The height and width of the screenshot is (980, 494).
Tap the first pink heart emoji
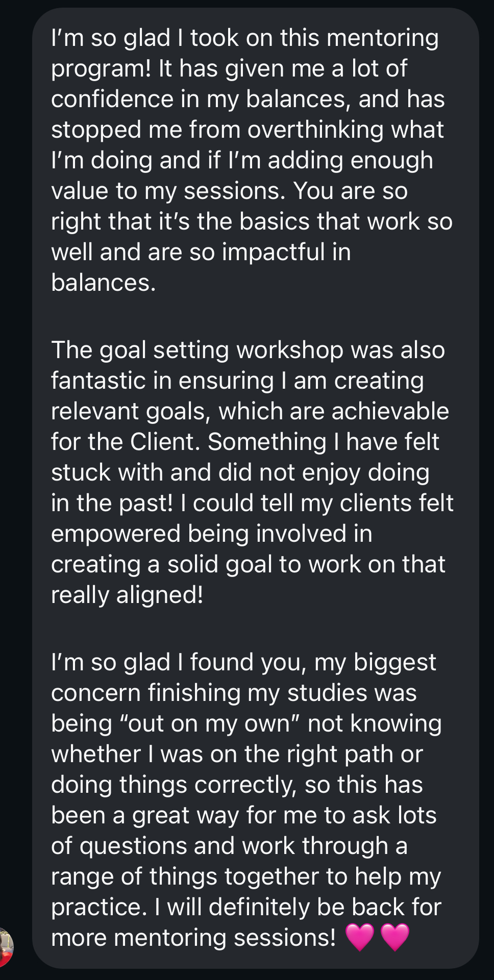pos(360,937)
